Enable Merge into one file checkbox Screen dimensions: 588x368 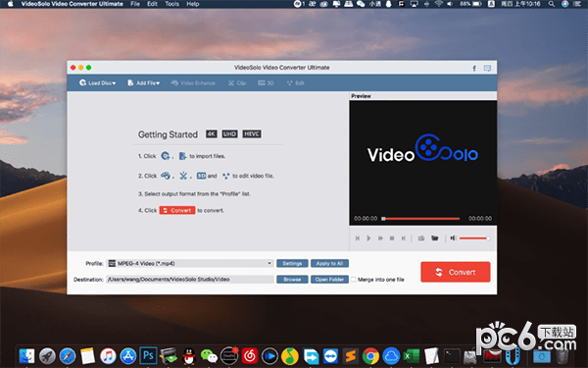pos(353,280)
